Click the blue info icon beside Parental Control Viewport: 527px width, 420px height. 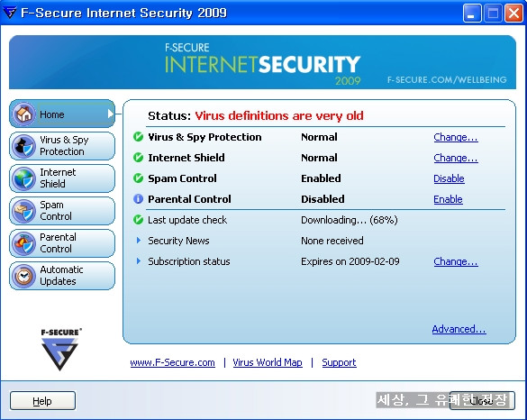point(138,199)
